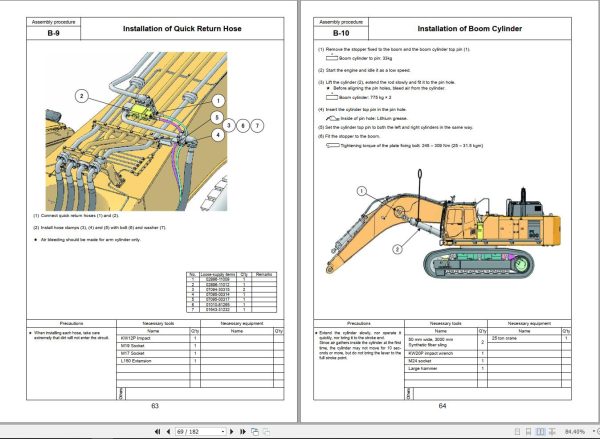The image size is (600, 439).
Task: Click the title Installation of Boom Cylinder
Action: point(470,29)
